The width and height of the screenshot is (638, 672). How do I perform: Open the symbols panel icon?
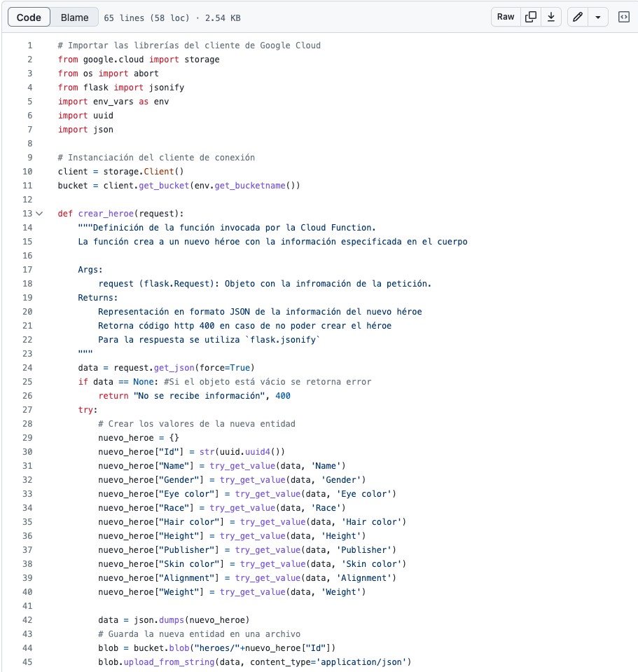(x=624, y=17)
